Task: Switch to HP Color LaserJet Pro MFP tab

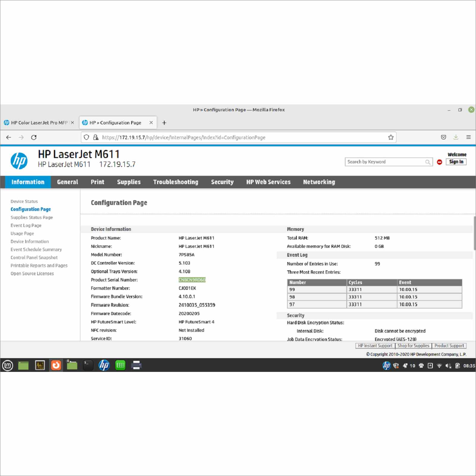Action: coord(39,123)
